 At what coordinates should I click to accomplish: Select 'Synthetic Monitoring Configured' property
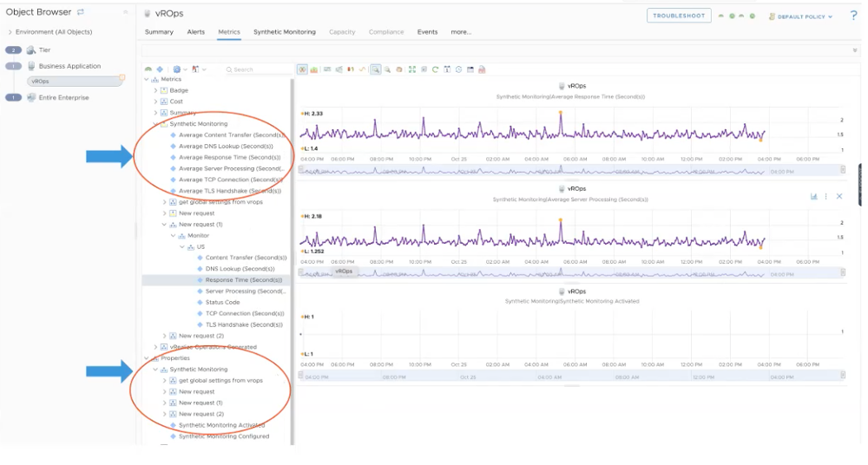[224, 436]
